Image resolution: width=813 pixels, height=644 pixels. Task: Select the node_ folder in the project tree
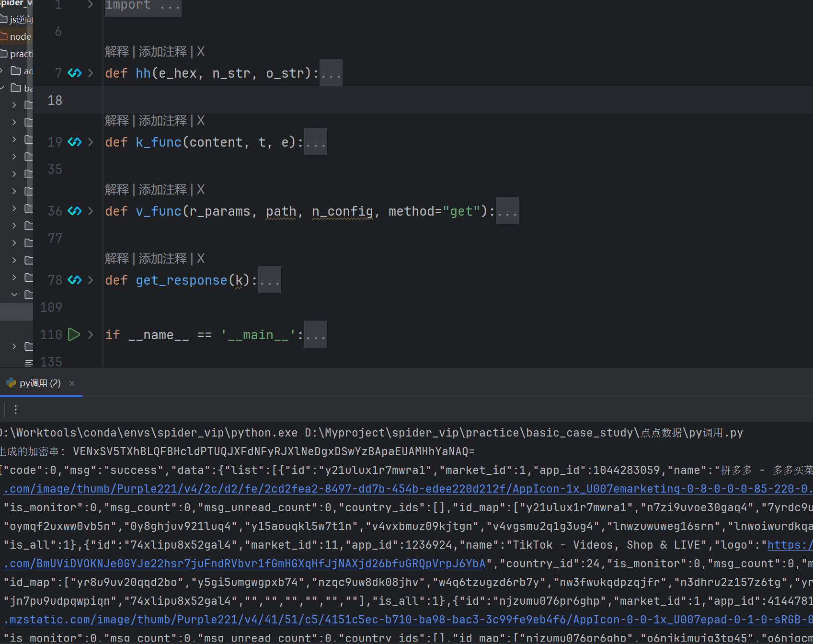(x=16, y=36)
